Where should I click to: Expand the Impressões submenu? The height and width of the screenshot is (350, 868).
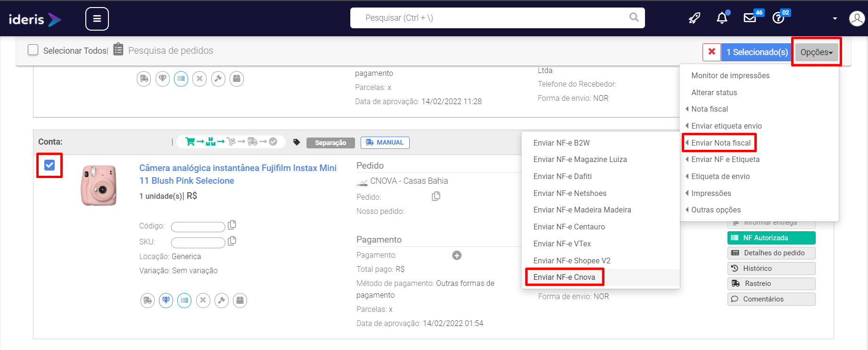(x=711, y=193)
